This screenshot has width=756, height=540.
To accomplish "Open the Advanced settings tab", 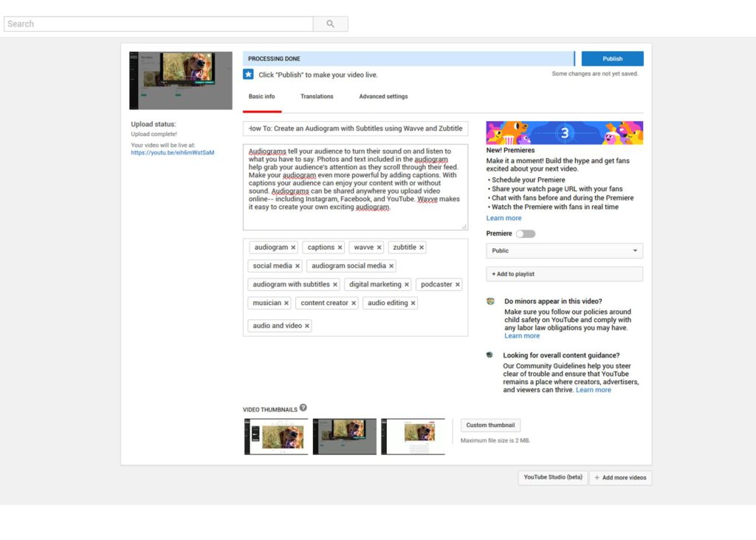I will point(383,97).
